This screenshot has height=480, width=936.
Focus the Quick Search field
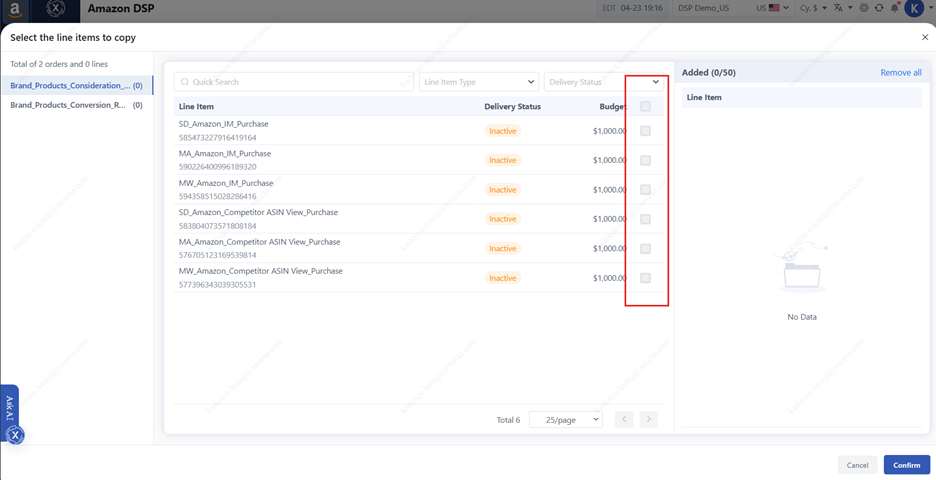(x=294, y=82)
